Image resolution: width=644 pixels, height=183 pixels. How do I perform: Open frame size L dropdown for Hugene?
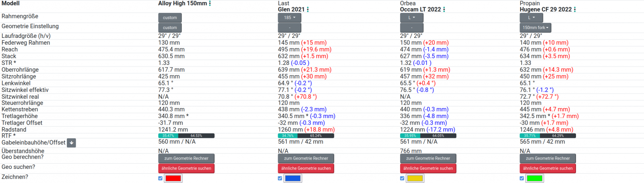click(531, 18)
